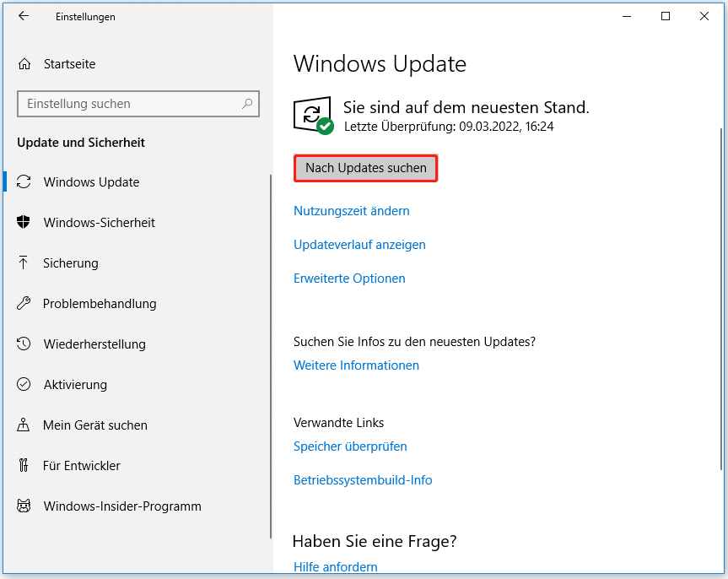Image resolution: width=728 pixels, height=579 pixels.
Task: Click the sidebar vertical scrollbar
Action: tap(271, 356)
